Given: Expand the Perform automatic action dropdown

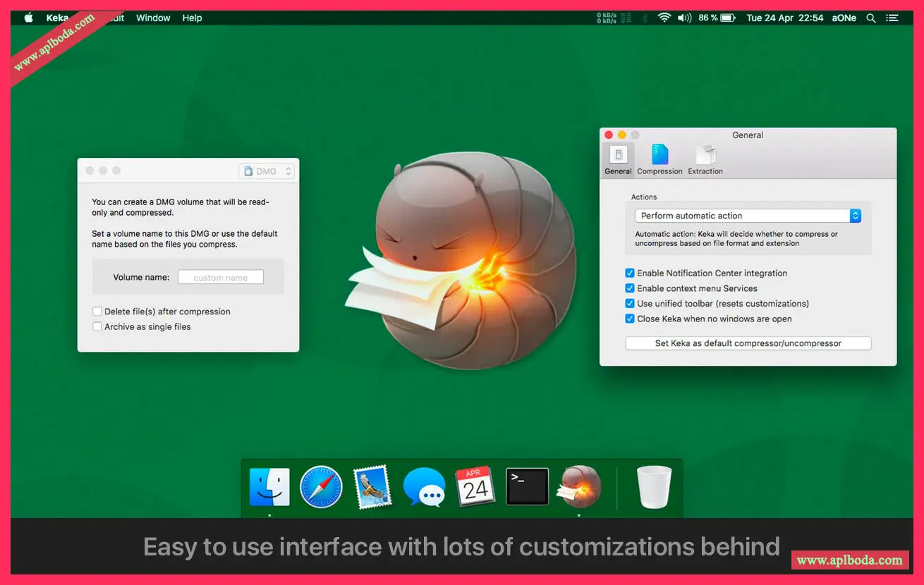Looking at the screenshot, I should (748, 216).
